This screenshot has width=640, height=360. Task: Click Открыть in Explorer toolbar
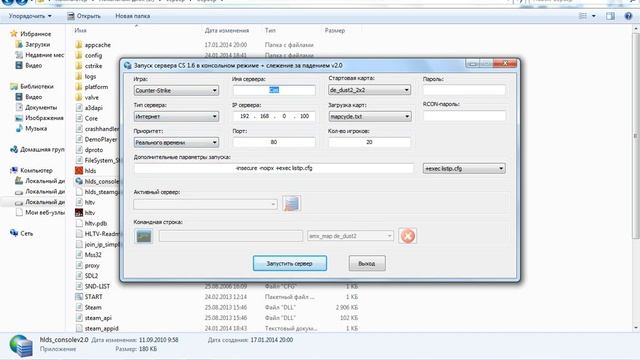84,16
